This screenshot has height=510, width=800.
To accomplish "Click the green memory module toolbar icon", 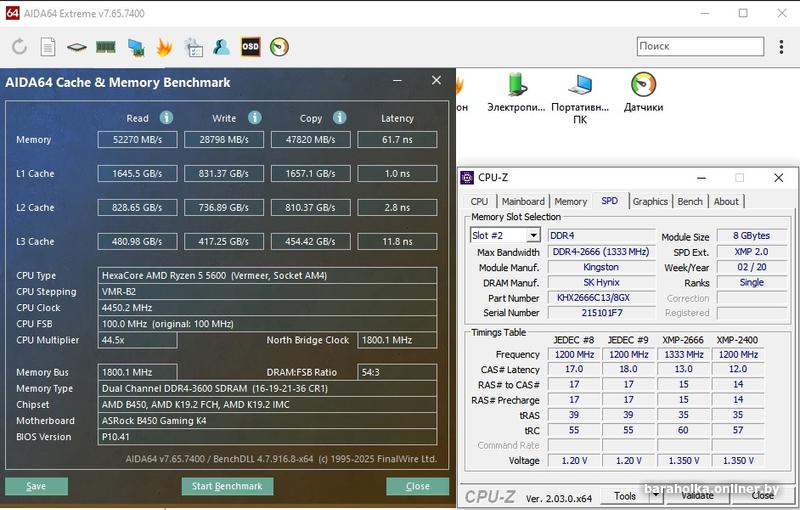I will 106,47.
